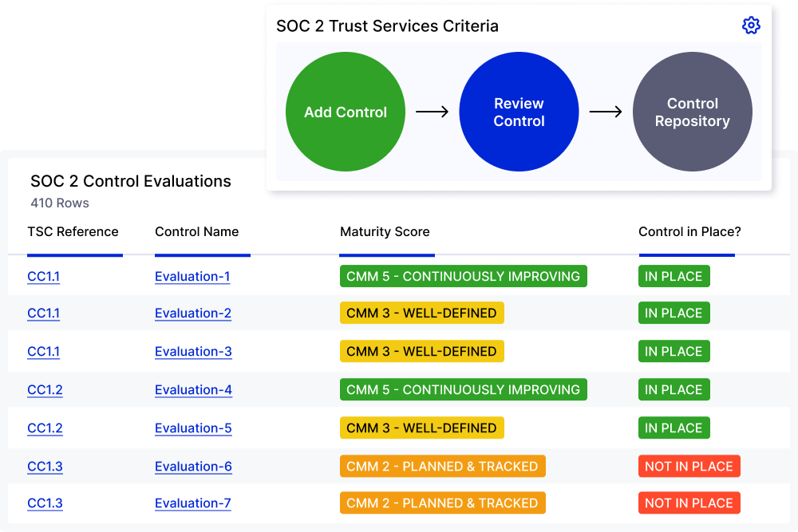
Task: Click the SOC 2 Control Evaluations title
Action: click(131, 181)
